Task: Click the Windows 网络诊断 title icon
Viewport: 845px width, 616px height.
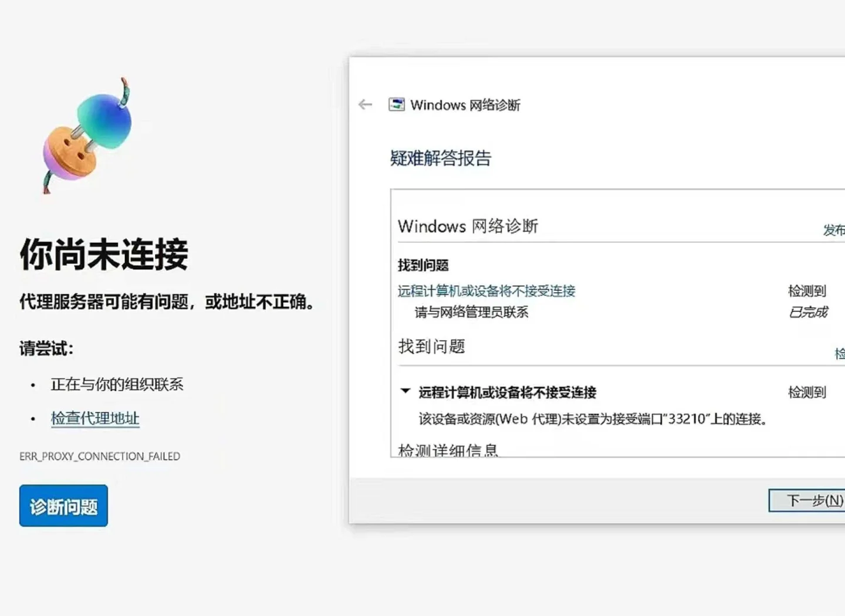Action: coord(397,104)
